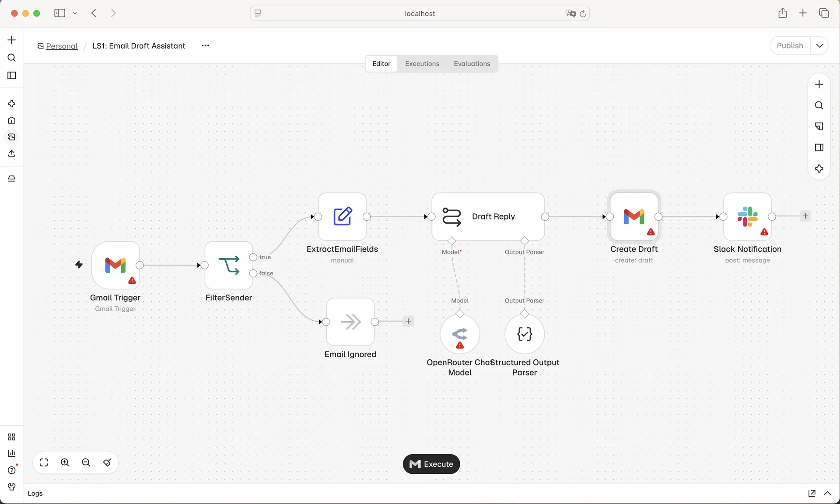Select the FilterSender IF node

click(229, 265)
